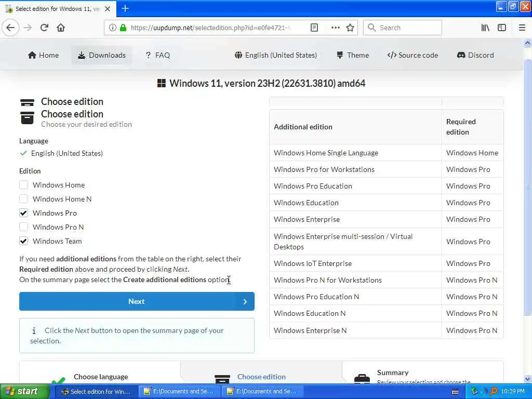Screen dimensions: 532x399
Task: Open the Theme menu
Action: coord(353,55)
